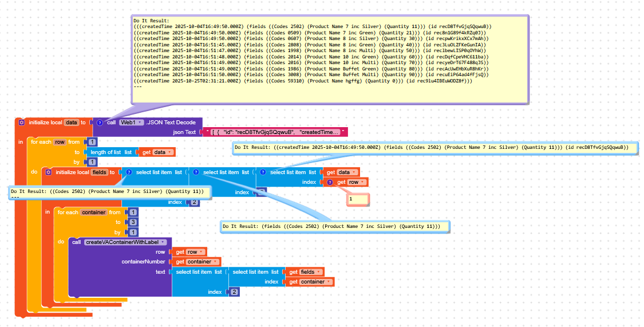
Task: Click comment icon on middle select list item block
Action: tap(196, 172)
